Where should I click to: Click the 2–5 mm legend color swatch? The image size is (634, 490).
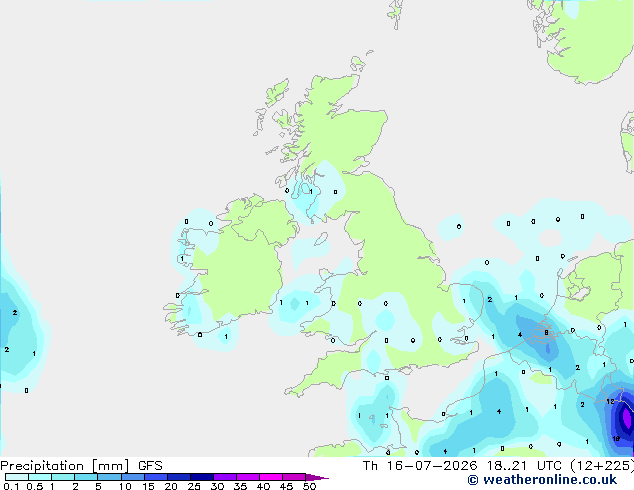(x=86, y=477)
